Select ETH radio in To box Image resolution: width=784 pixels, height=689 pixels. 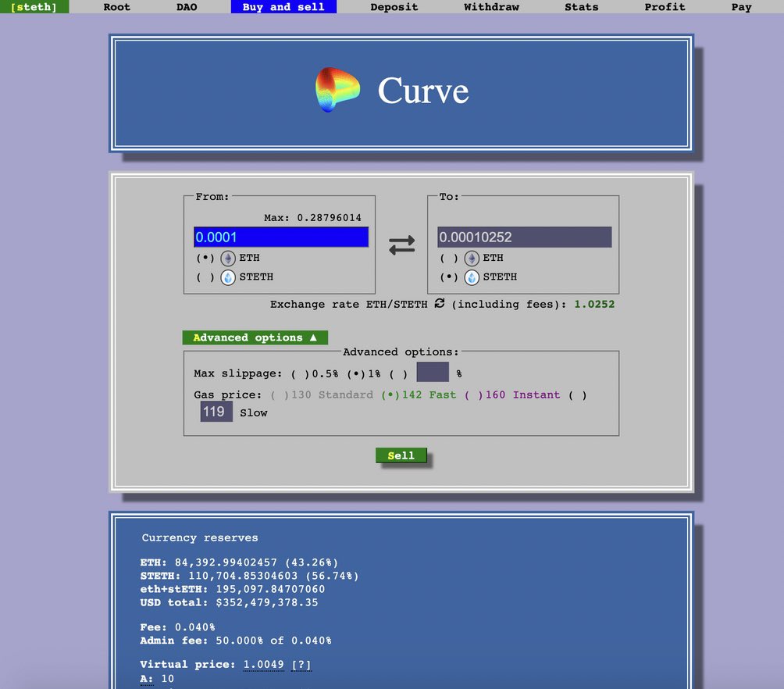point(448,259)
